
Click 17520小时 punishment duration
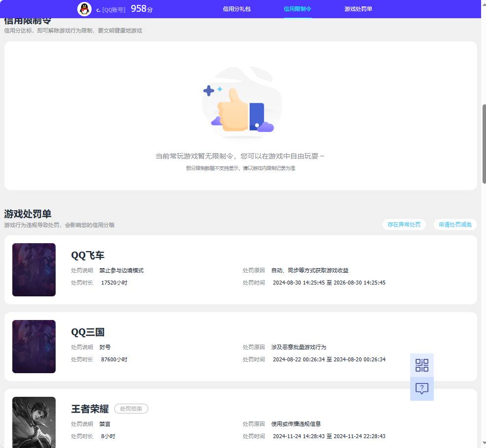[x=114, y=283]
